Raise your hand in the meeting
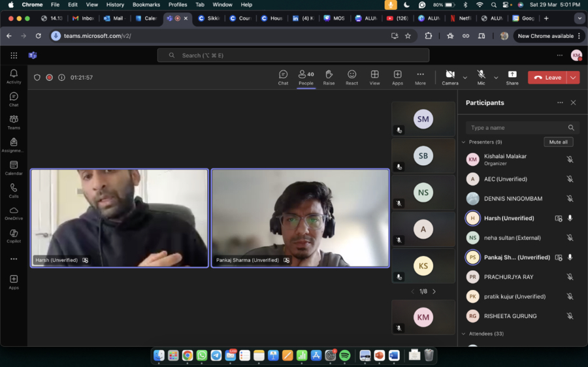The width and height of the screenshot is (588, 367). 329,78
